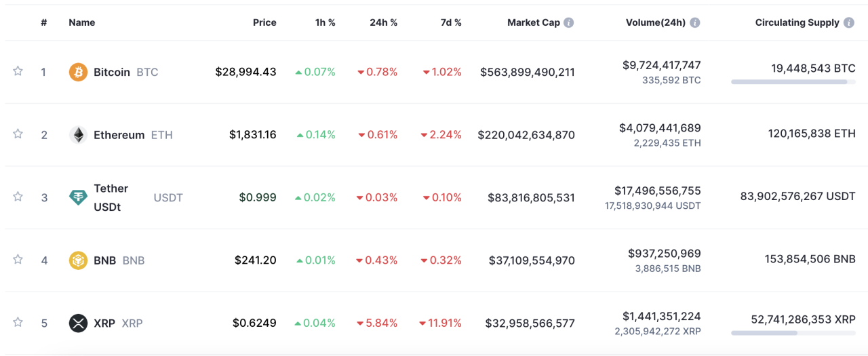
Task: Sort by Name column header
Action: 82,22
